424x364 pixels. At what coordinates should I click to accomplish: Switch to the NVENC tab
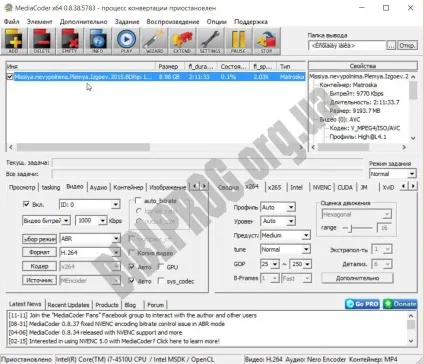point(321,187)
